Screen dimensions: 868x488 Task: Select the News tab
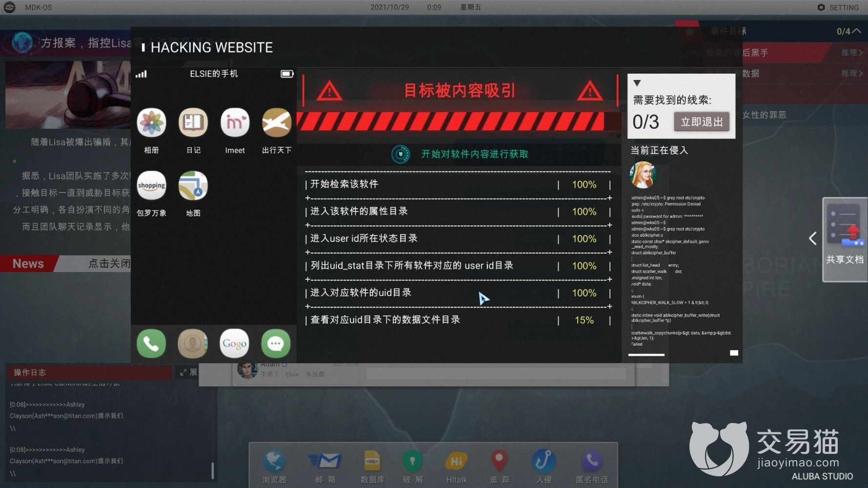point(28,264)
